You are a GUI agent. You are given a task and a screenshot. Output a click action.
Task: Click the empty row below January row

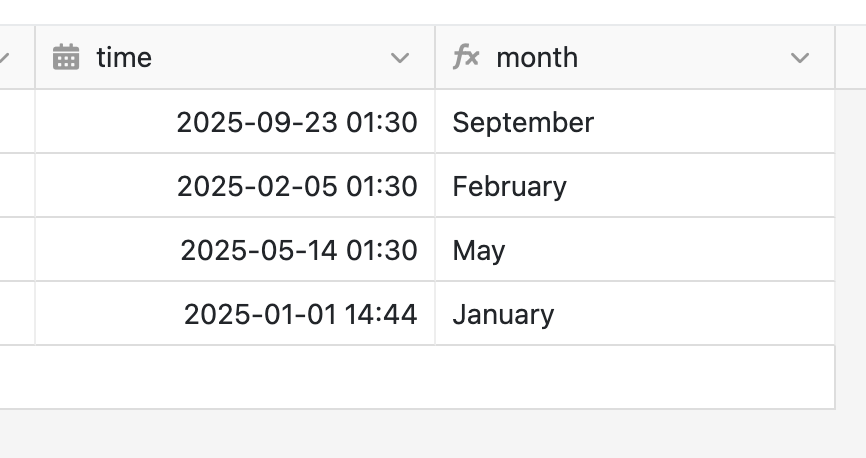pyautogui.click(x=417, y=377)
